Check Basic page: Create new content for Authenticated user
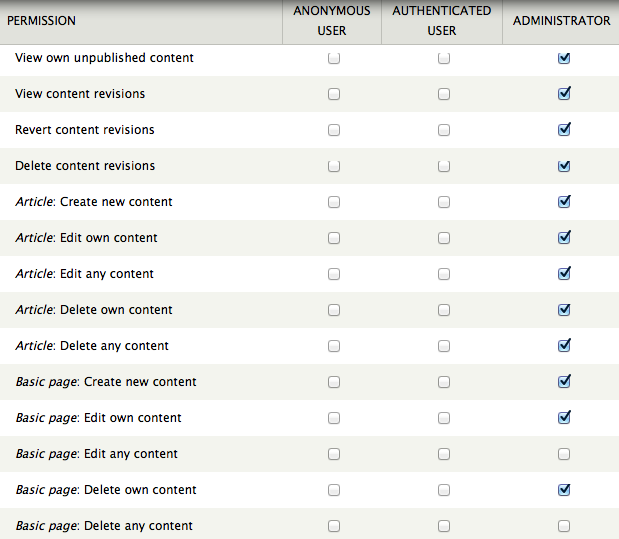Screen dimensions: 619x539 pos(444,382)
